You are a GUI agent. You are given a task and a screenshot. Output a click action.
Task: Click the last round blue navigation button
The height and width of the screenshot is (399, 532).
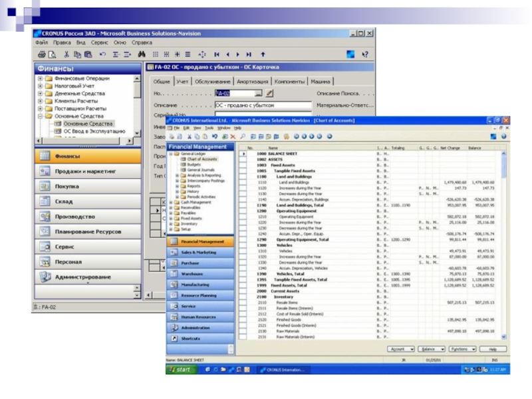click(x=329, y=136)
